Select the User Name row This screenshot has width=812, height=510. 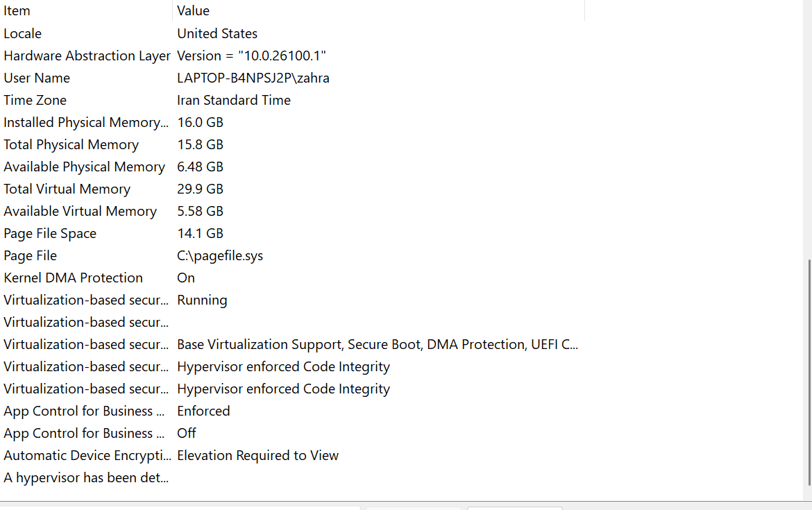37,78
